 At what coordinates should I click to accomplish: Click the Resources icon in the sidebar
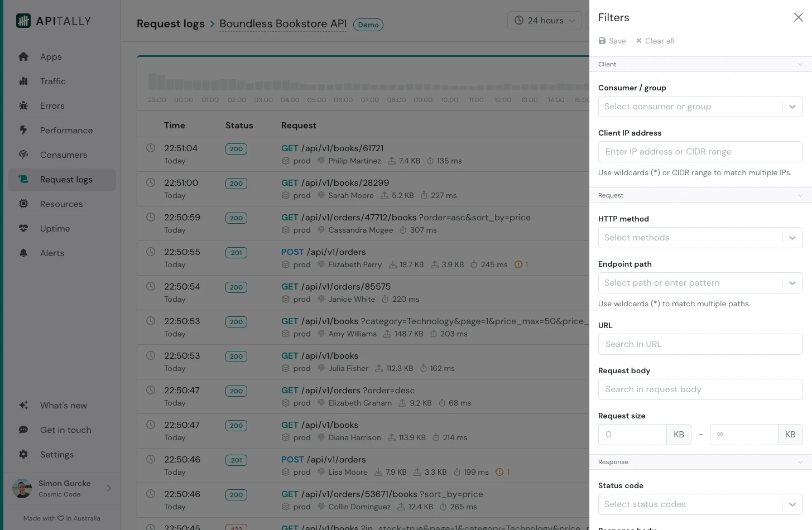(x=23, y=204)
